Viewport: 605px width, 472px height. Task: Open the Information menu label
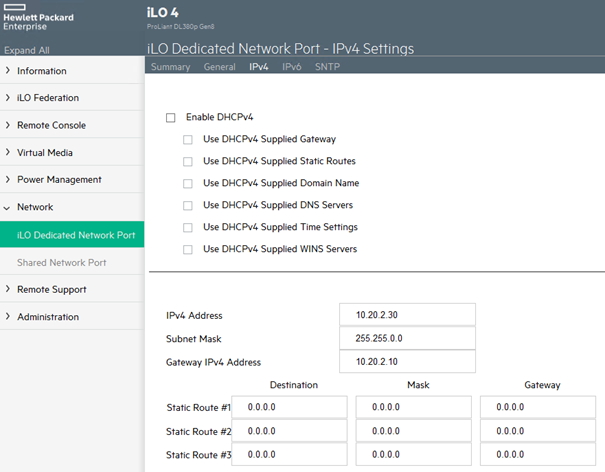pyautogui.click(x=42, y=71)
